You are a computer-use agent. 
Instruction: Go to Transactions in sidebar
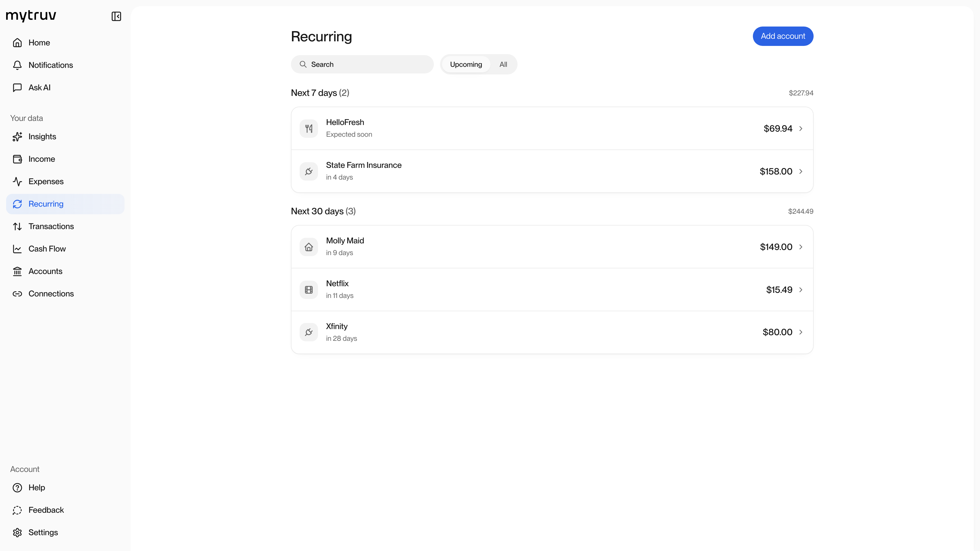point(65,226)
